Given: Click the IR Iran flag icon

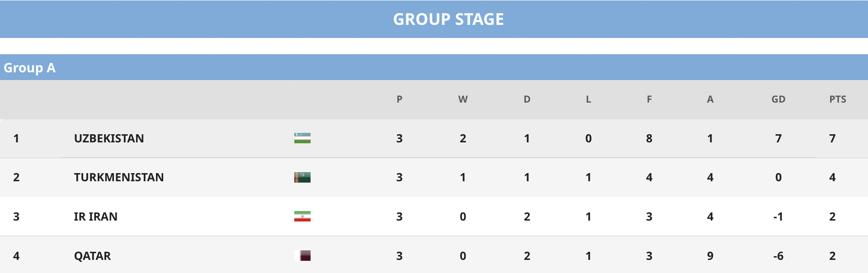Looking at the screenshot, I should tap(302, 217).
